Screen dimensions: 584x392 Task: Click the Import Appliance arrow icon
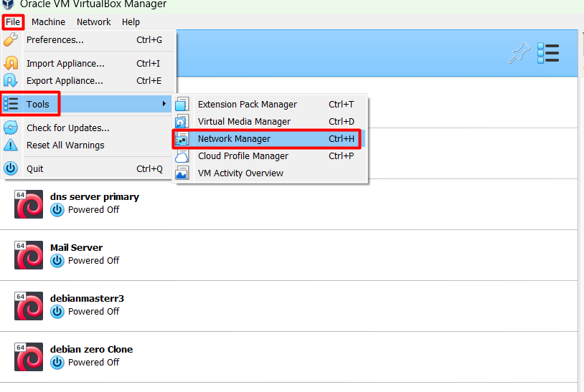click(11, 63)
